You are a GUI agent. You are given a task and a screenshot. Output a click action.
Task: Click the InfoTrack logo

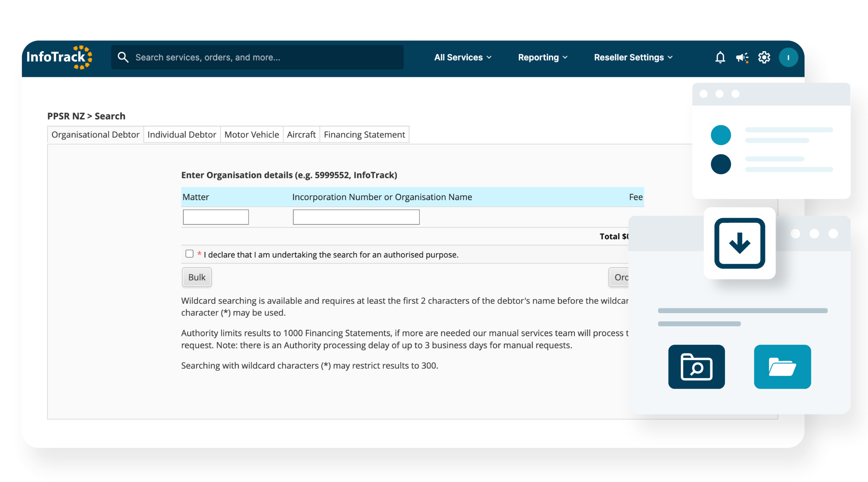pyautogui.click(x=60, y=57)
